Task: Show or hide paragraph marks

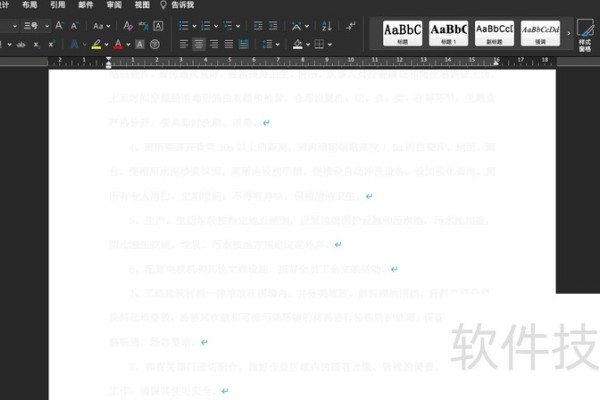Action: coord(351,26)
